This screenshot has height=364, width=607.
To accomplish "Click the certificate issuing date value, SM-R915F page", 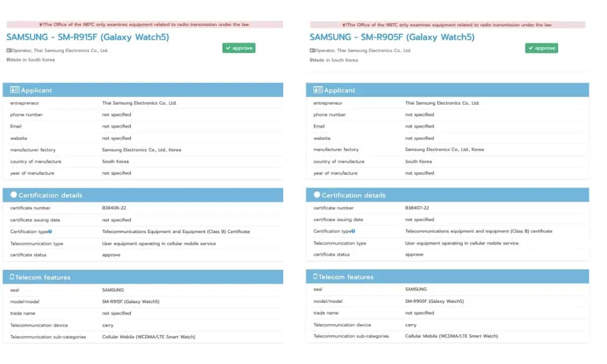I will click(116, 220).
